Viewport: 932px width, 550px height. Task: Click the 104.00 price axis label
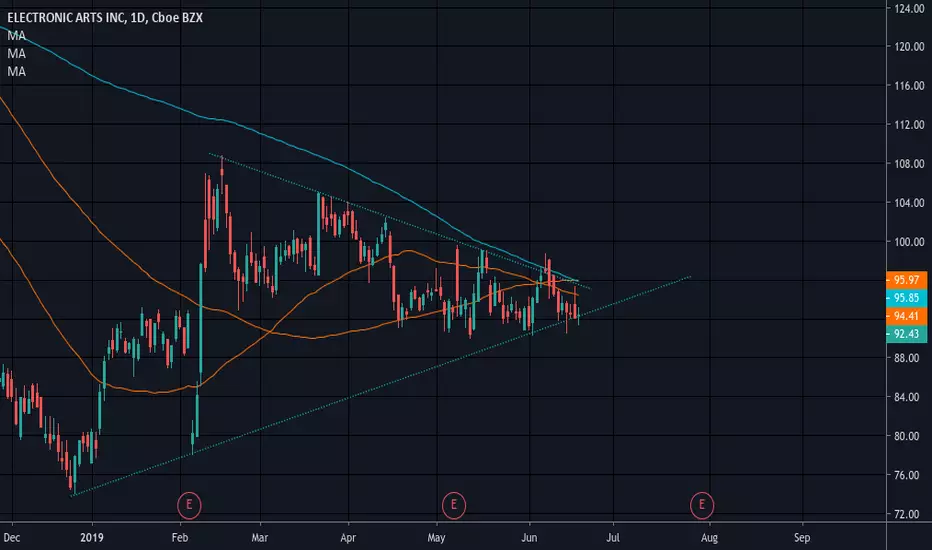[x=909, y=203]
